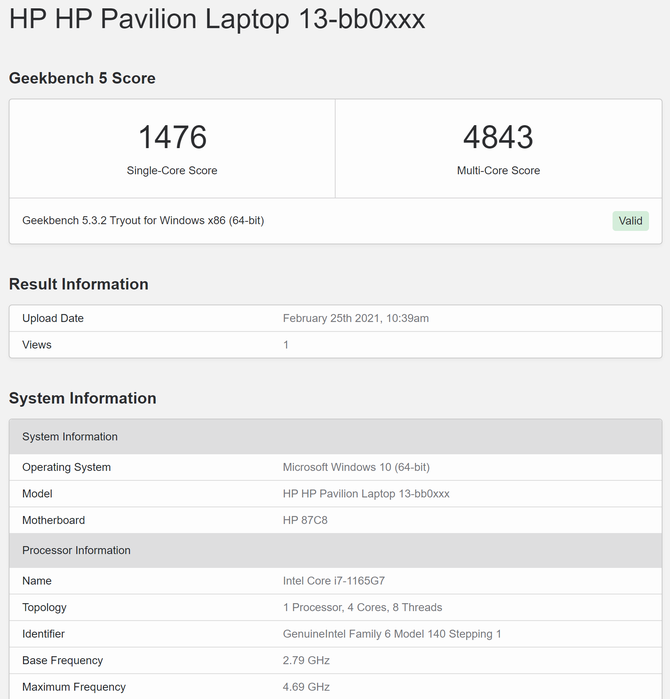Click the Single-Core Score label
This screenshot has width=670, height=699.
coord(172,171)
